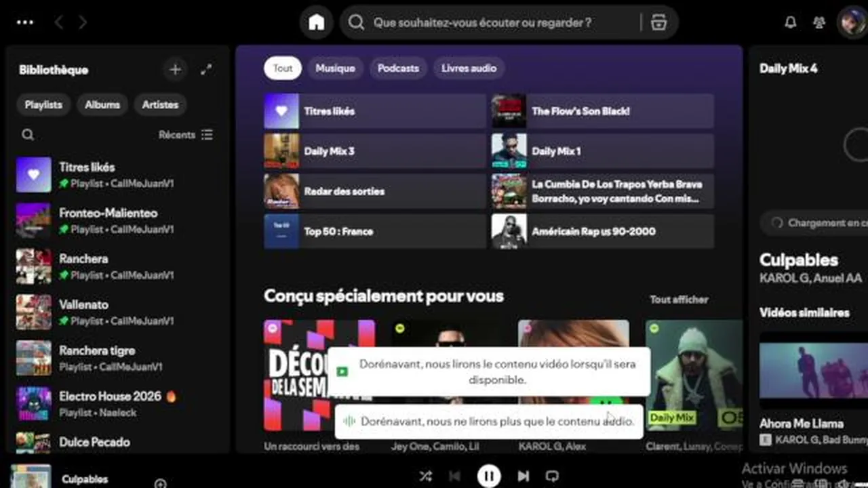The image size is (868, 488).
Task: Open notifications bell
Action: pyautogui.click(x=790, y=22)
